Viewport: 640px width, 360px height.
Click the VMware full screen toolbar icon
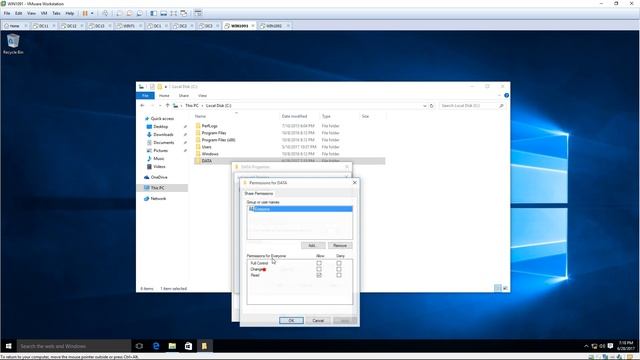coord(173,13)
